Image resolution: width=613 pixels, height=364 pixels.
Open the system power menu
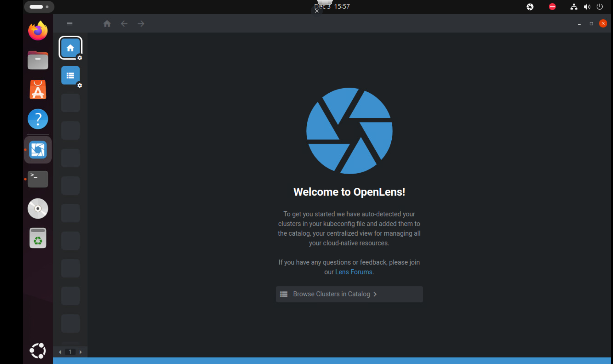tap(599, 7)
